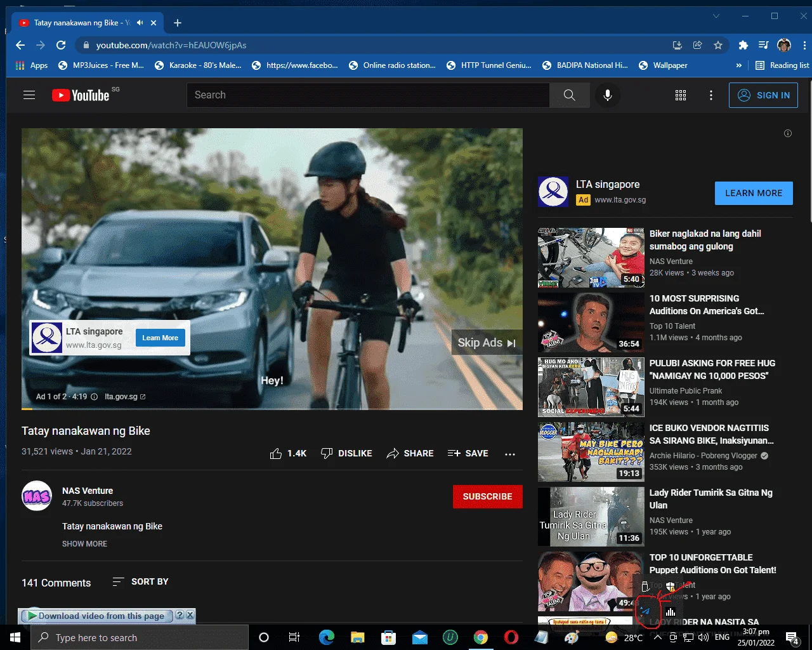Click the YouTube search field
Viewport: 812px width, 650px height.
[x=368, y=95]
